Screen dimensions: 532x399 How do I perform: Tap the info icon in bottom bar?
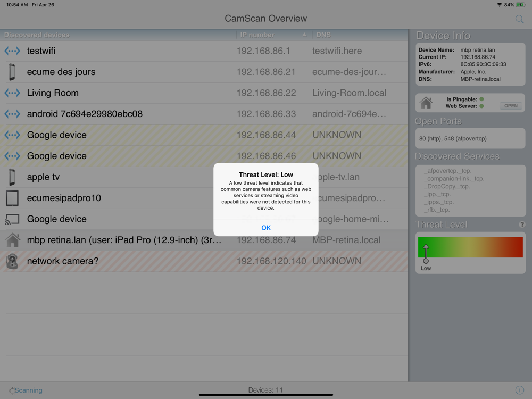pyautogui.click(x=519, y=390)
